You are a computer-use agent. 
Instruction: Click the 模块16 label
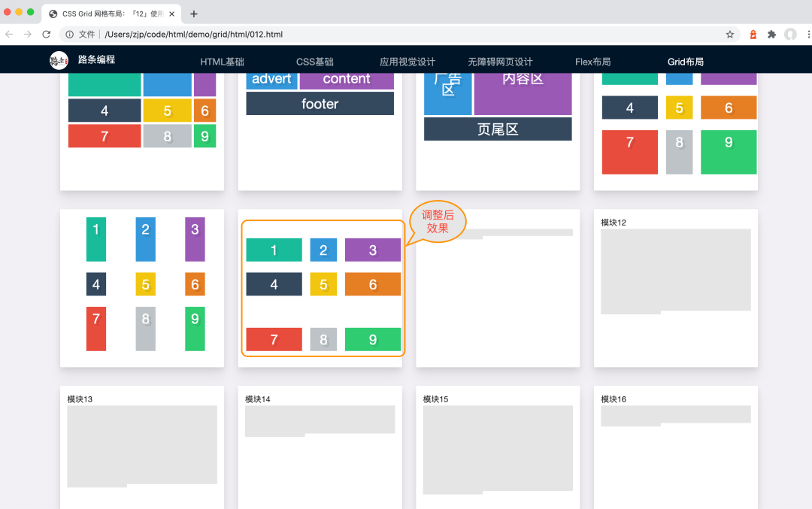(x=614, y=399)
